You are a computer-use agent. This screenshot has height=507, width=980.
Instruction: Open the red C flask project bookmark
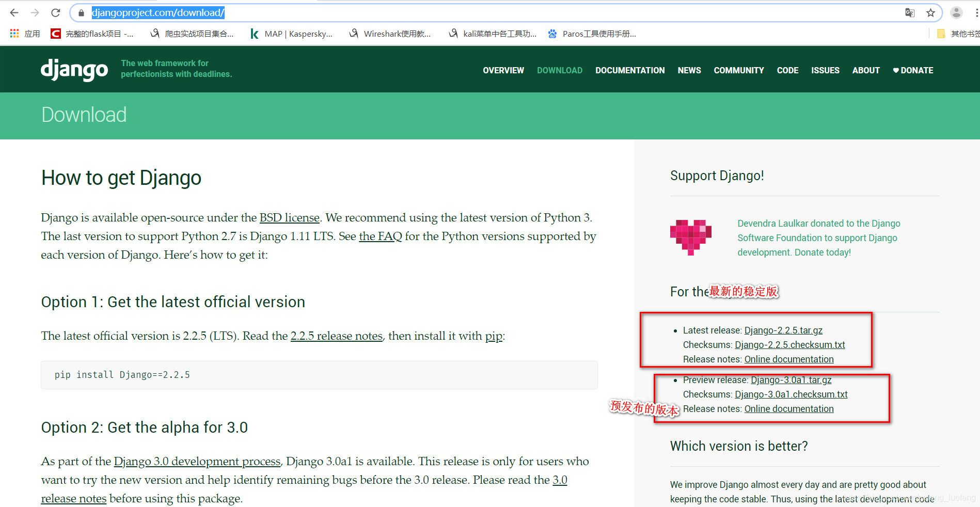92,34
